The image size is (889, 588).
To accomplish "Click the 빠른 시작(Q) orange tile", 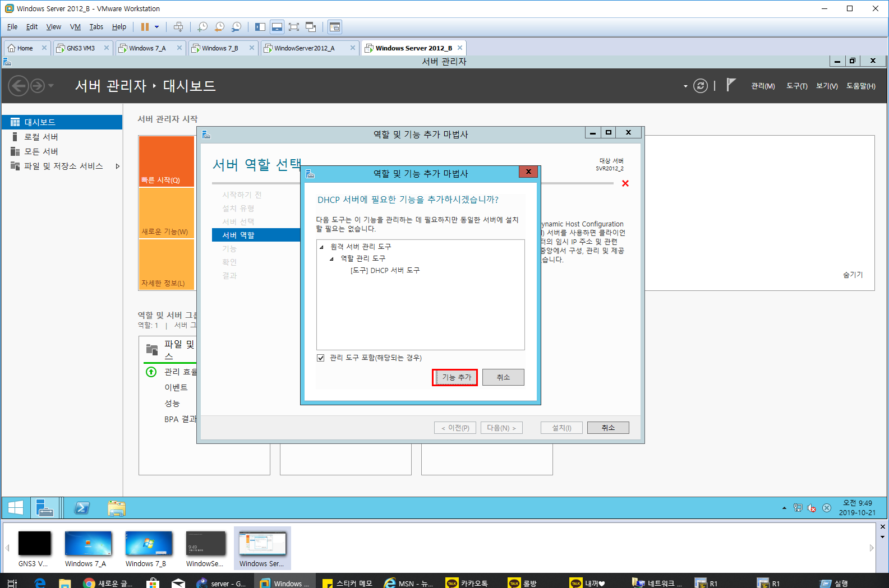I will point(167,161).
